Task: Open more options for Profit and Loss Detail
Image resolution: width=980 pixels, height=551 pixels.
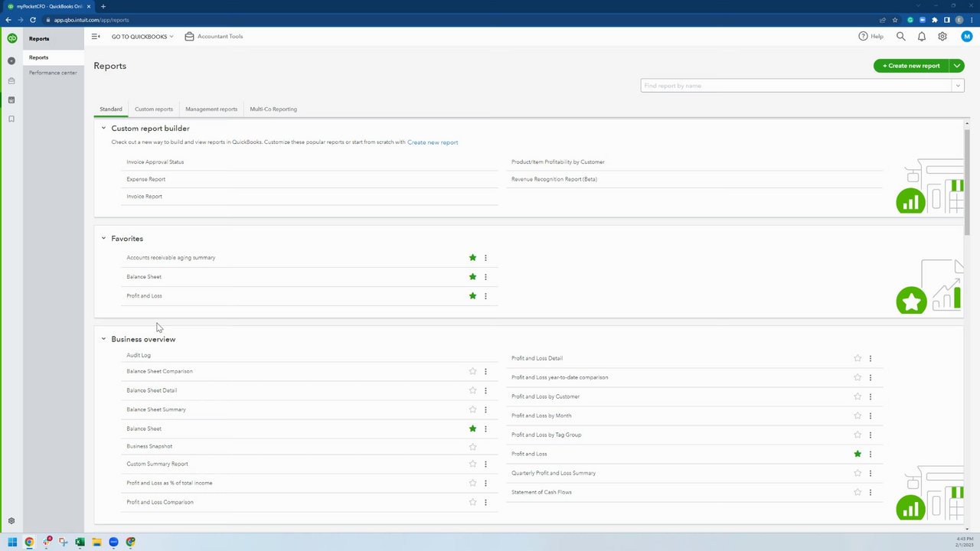Action: 871,358
